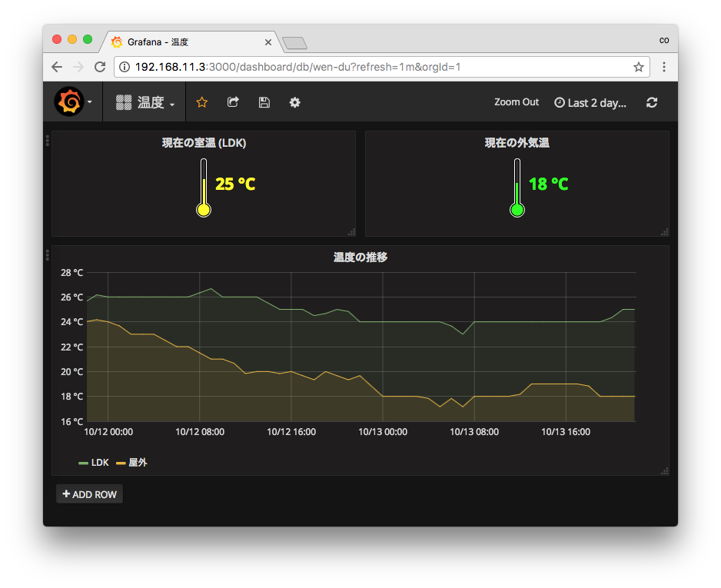The image size is (721, 588).
Task: Click the green thermometer in the outdoor panel
Action: [x=517, y=188]
